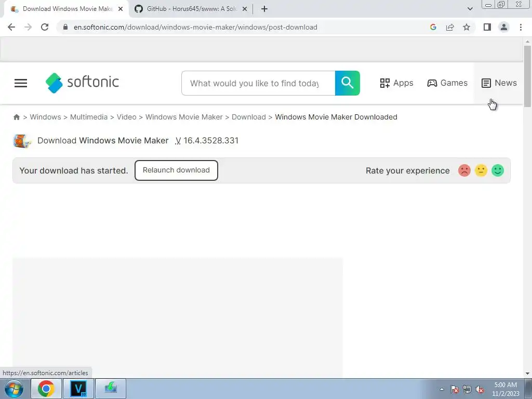Click the Windows Start button
The width and height of the screenshot is (532, 399).
pos(14,389)
